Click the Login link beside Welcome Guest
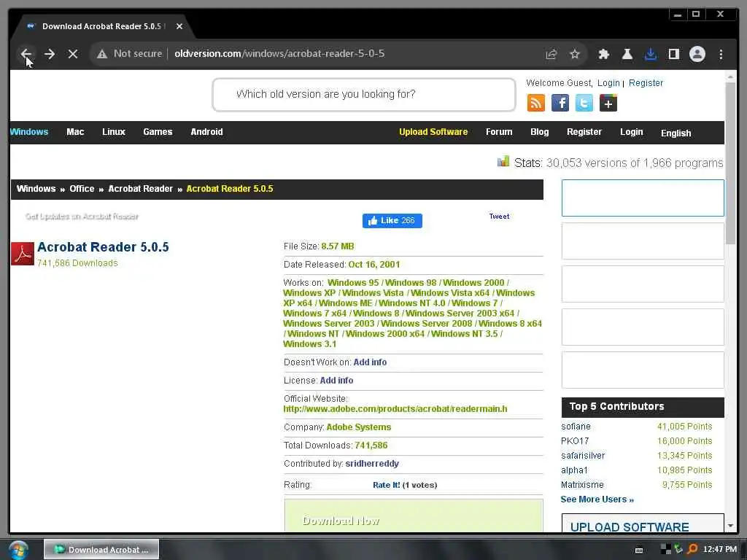The image size is (747, 560). coord(608,83)
